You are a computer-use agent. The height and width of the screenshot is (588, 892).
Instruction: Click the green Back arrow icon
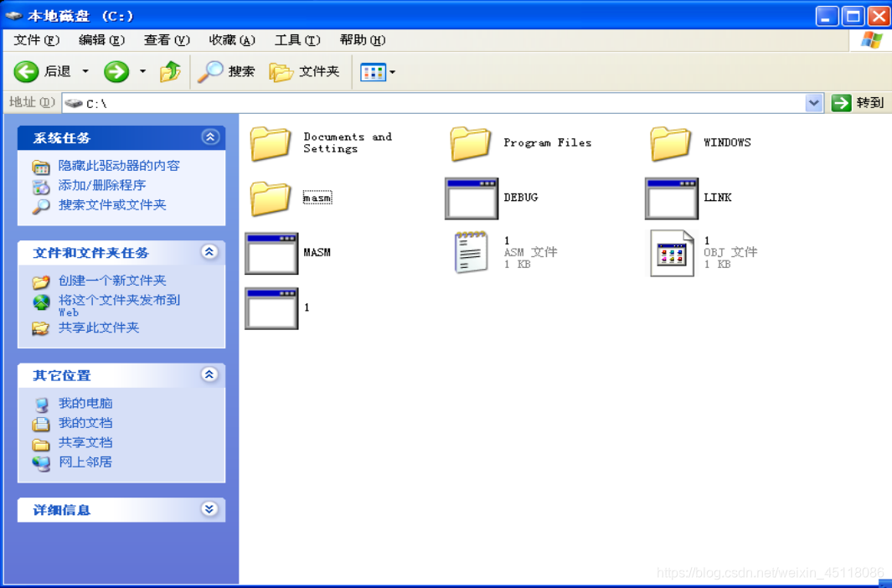[x=26, y=72]
